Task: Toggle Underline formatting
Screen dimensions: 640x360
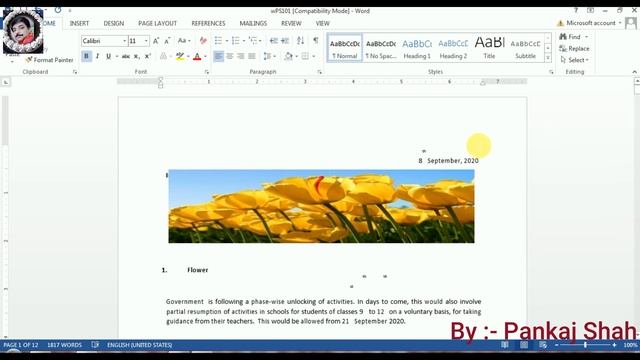Action: [x=108, y=56]
